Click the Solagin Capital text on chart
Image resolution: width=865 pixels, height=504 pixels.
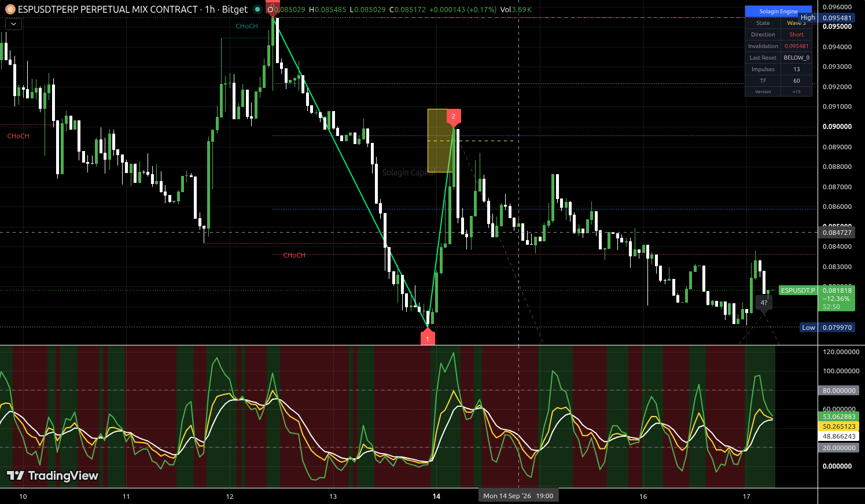(408, 172)
